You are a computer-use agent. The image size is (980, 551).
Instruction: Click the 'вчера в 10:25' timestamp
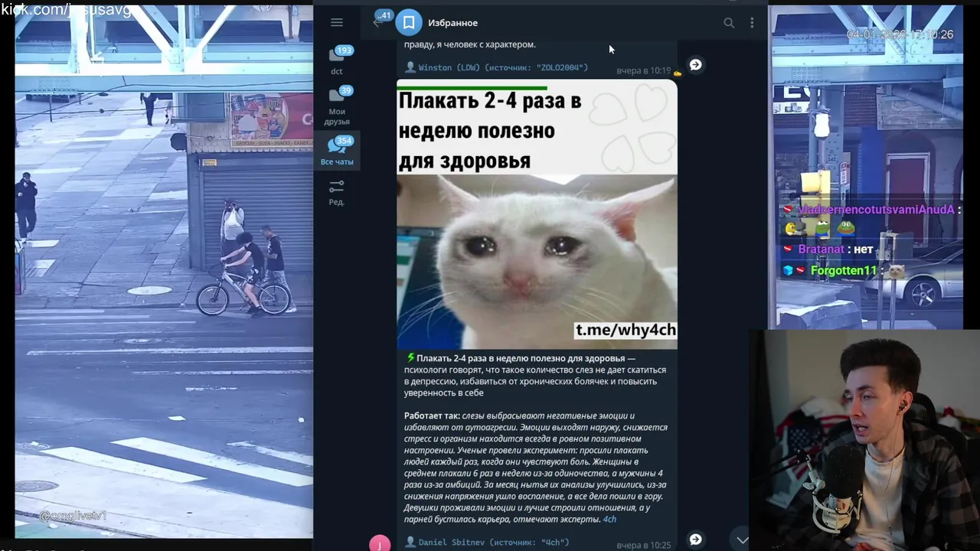[643, 545]
